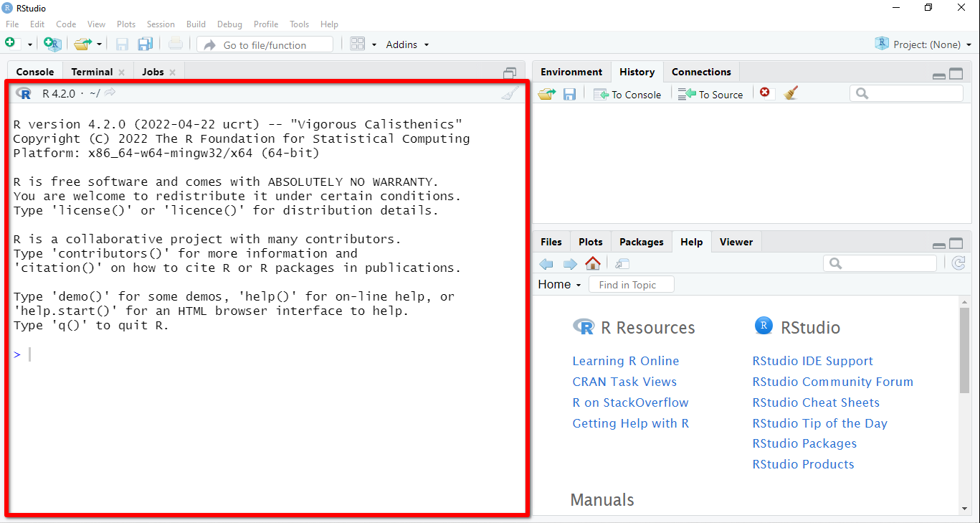980x523 pixels.
Task: Switch to the Files tab
Action: click(551, 242)
